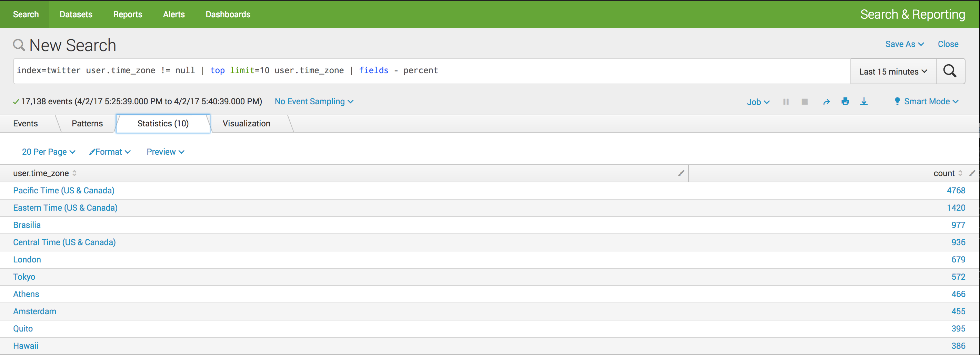Click inside the search query input field

(609, 71)
